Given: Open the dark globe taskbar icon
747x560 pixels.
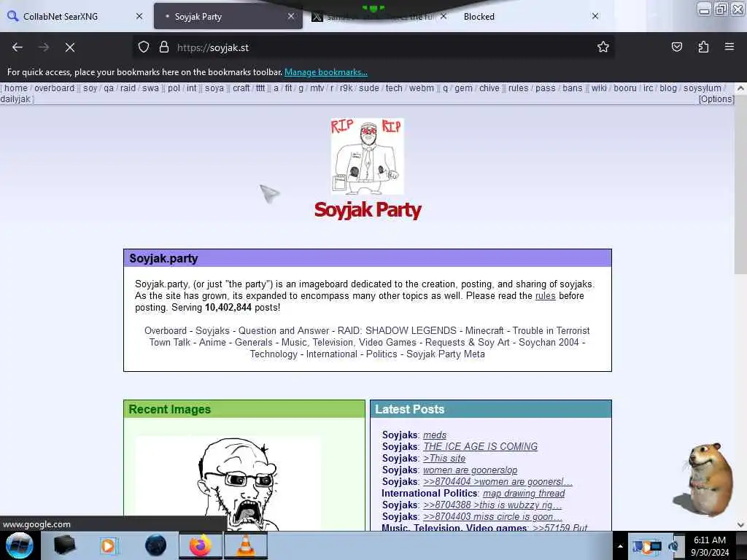Looking at the screenshot, I should pos(156,545).
